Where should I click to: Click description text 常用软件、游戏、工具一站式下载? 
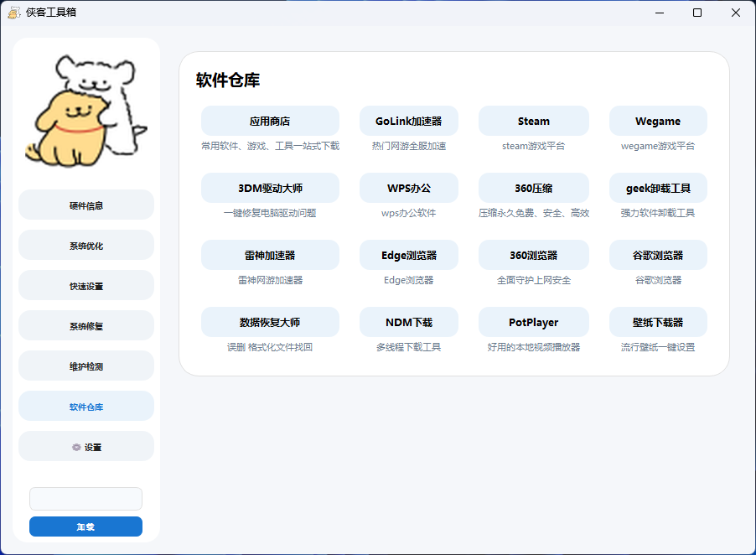[x=270, y=146]
